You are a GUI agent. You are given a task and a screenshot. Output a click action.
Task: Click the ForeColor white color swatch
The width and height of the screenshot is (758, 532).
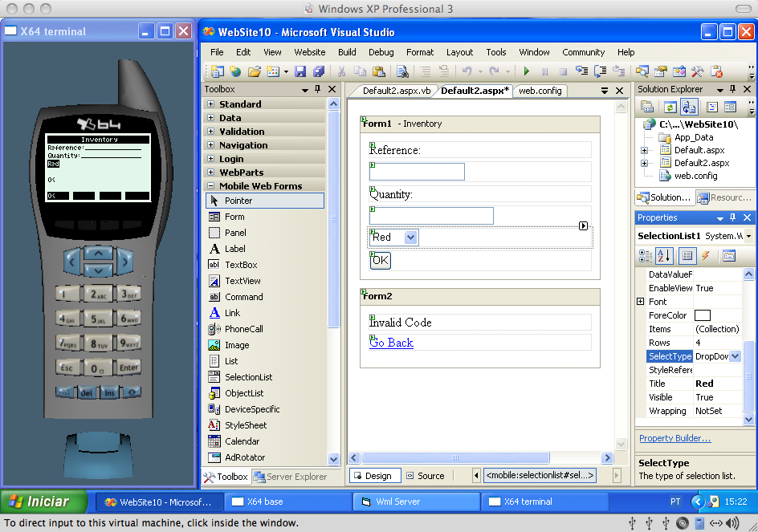[x=703, y=315]
